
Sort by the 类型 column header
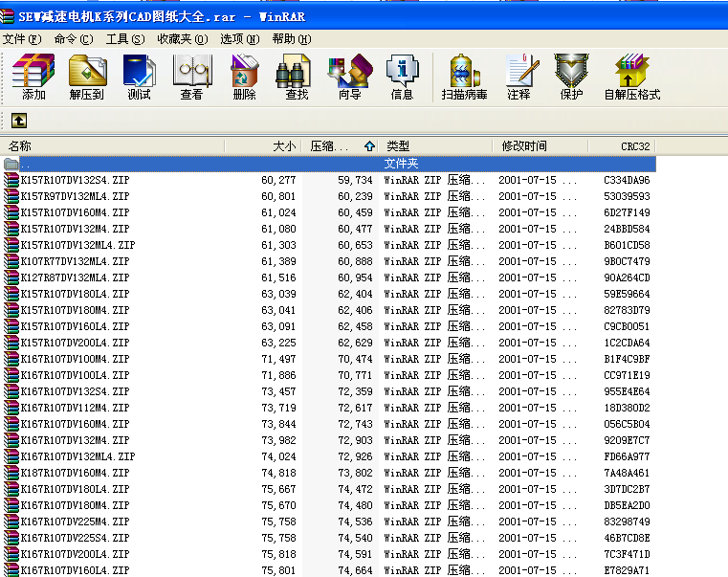(x=435, y=146)
